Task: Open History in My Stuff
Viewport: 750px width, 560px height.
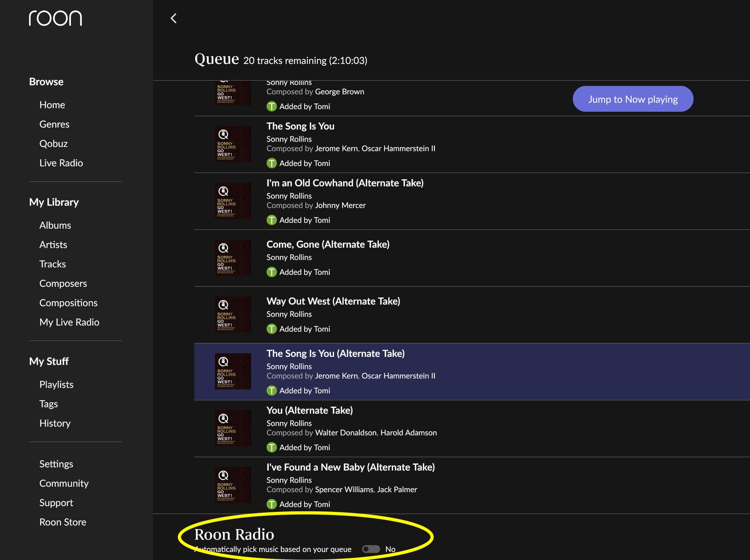Action: (55, 423)
